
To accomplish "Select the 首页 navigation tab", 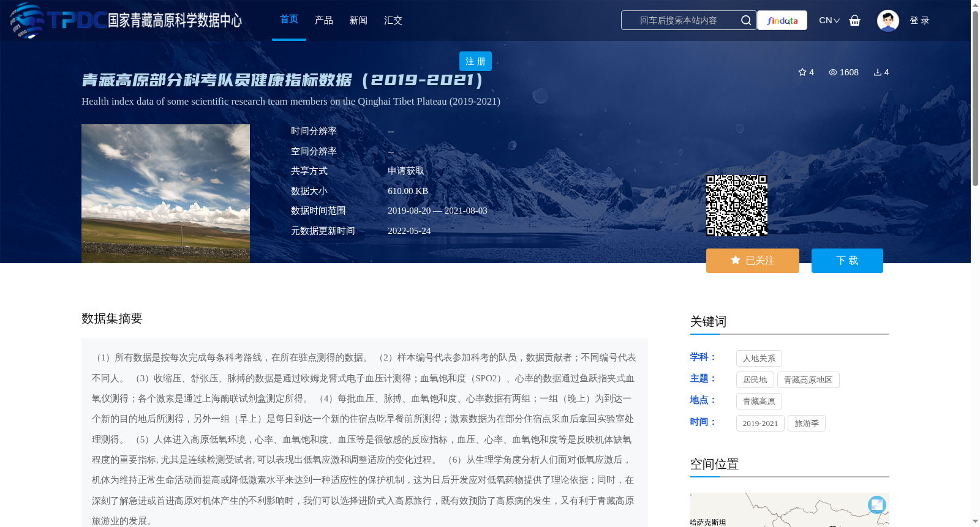I will pyautogui.click(x=289, y=20).
